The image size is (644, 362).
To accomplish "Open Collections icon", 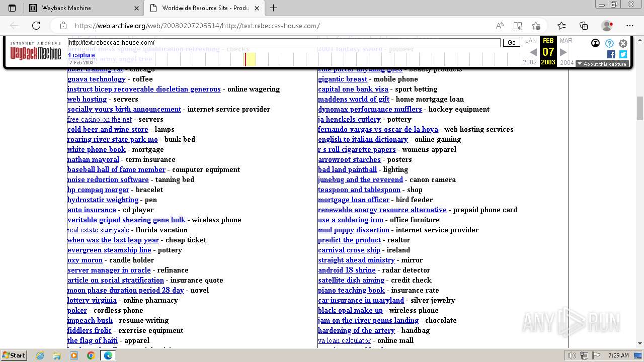I will (x=584, y=26).
